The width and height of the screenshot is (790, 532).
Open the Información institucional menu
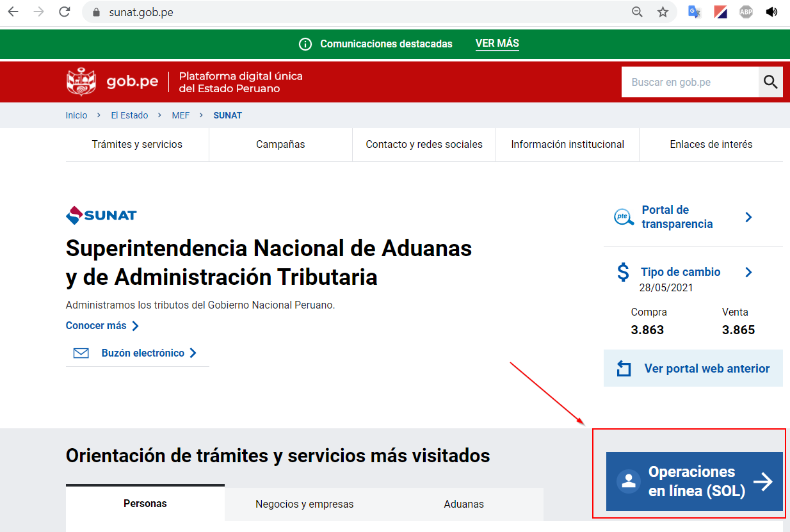coord(567,145)
